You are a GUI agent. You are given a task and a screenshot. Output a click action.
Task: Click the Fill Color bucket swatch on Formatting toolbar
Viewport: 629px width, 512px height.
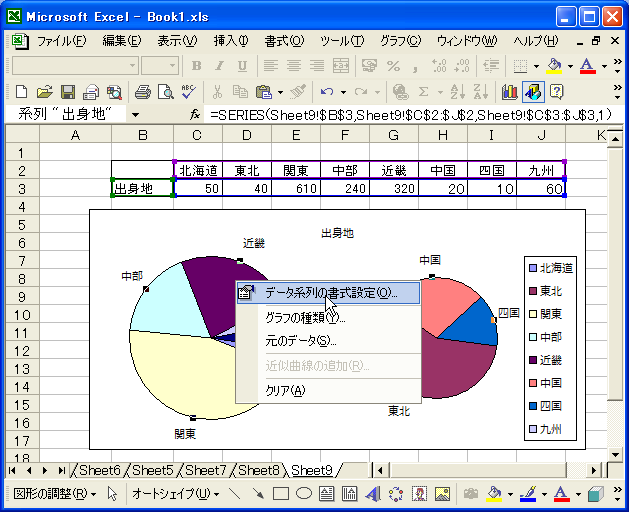(x=554, y=65)
